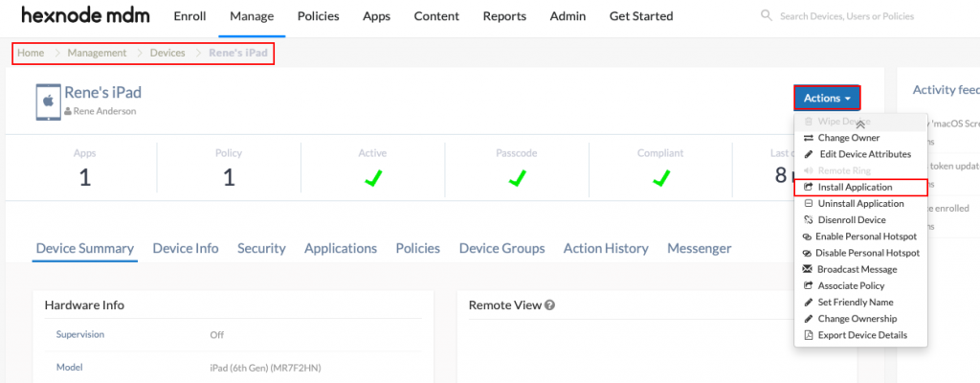Click the Change Ownership pencil icon
This screenshot has height=383, width=980.
(808, 319)
